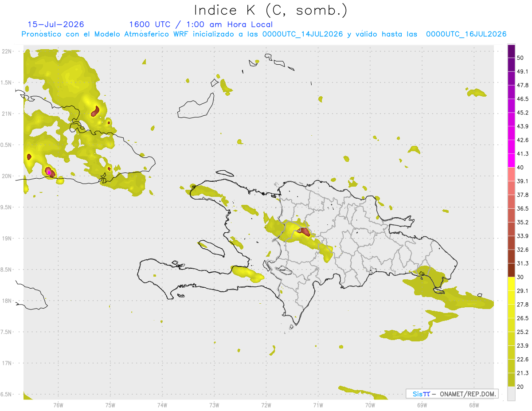The image size is (532, 411).
Task: Click the color scale value "29.1"
Action: click(x=523, y=291)
